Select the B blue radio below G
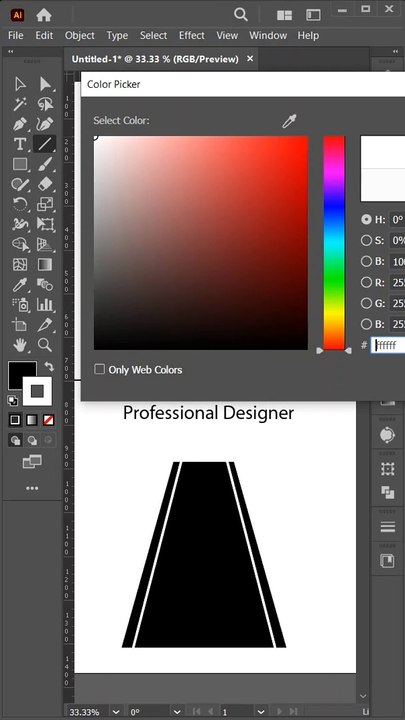Screen dimensions: 405x720 click(x=366, y=324)
